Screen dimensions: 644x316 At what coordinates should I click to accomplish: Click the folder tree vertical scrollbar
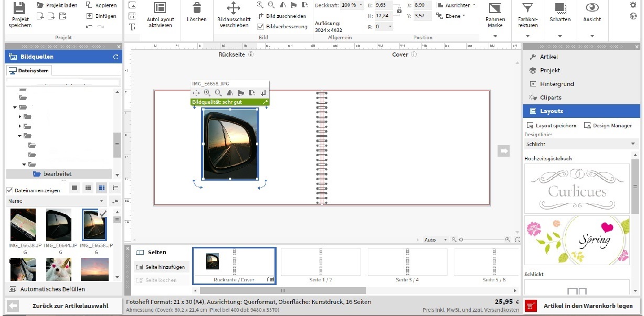click(117, 145)
